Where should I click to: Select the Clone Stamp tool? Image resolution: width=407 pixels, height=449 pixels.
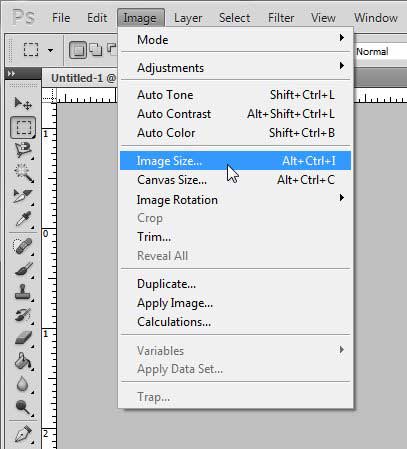23,292
